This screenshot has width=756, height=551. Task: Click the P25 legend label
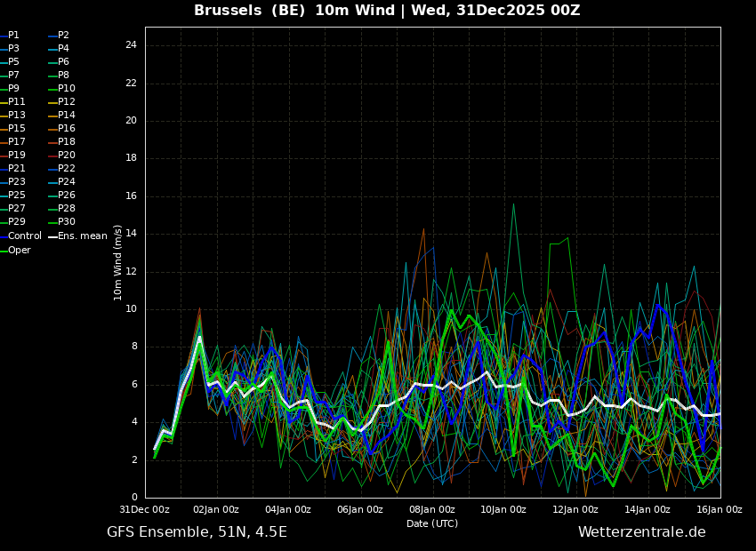click(16, 195)
